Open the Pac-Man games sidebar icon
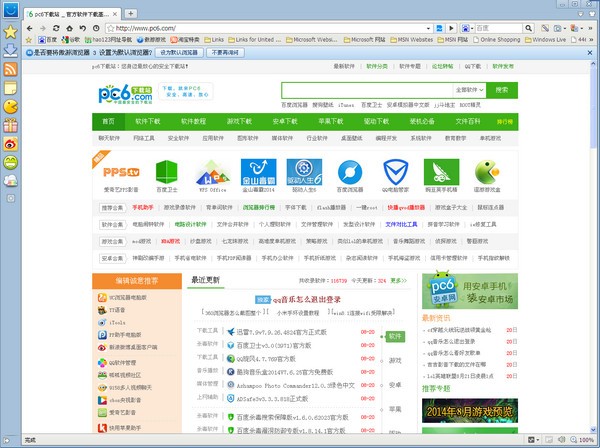The image size is (600, 448). pos(10,107)
